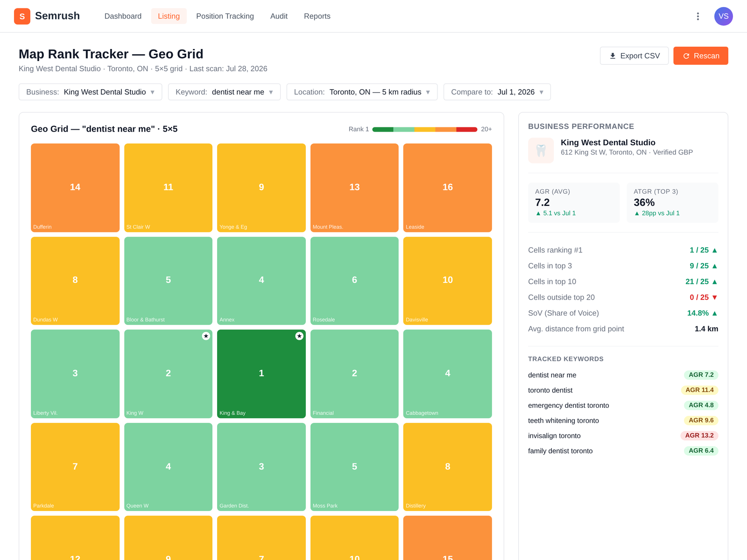Open the Audit tab
Viewport: 747px width, 560px height.
pyautogui.click(x=279, y=16)
